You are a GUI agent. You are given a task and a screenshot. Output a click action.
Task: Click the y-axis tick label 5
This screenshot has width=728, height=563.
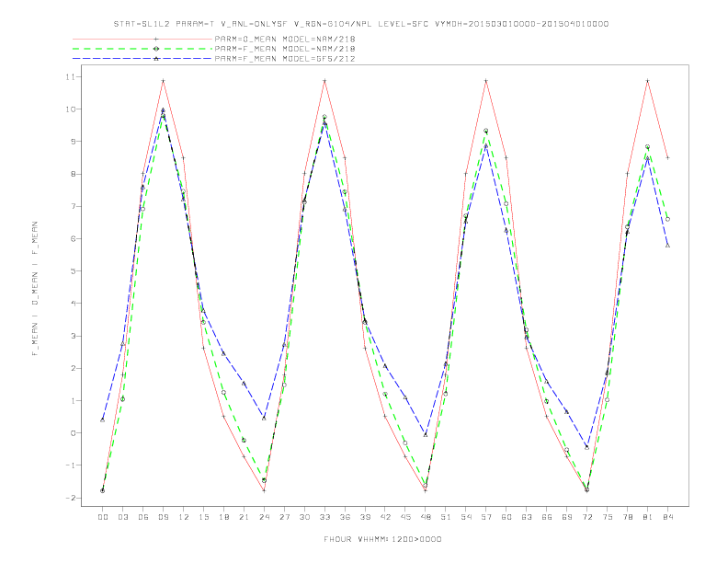coord(73,270)
